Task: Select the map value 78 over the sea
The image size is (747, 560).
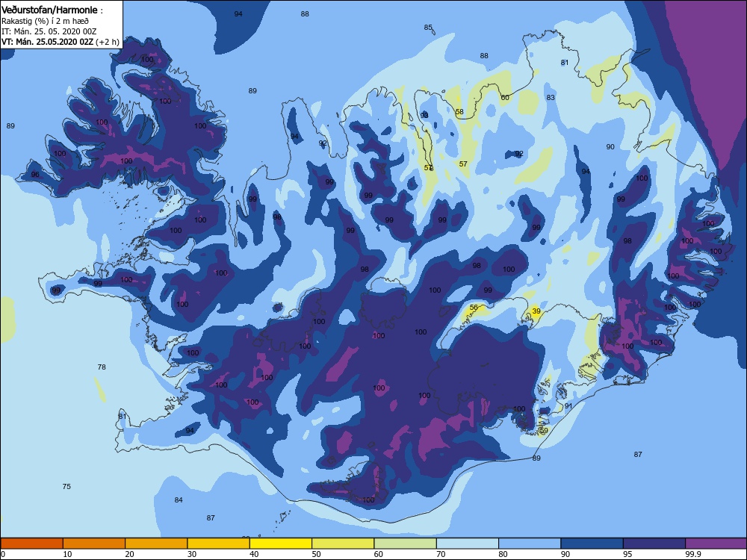Action: [x=102, y=367]
